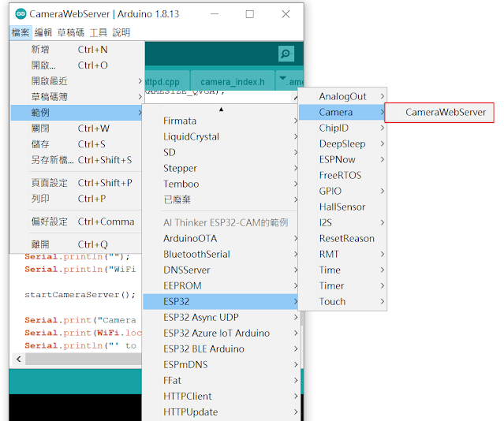Select 另存新檔 Ctrl+Shift+S entry
This screenshot has height=421, width=504.
77,160
